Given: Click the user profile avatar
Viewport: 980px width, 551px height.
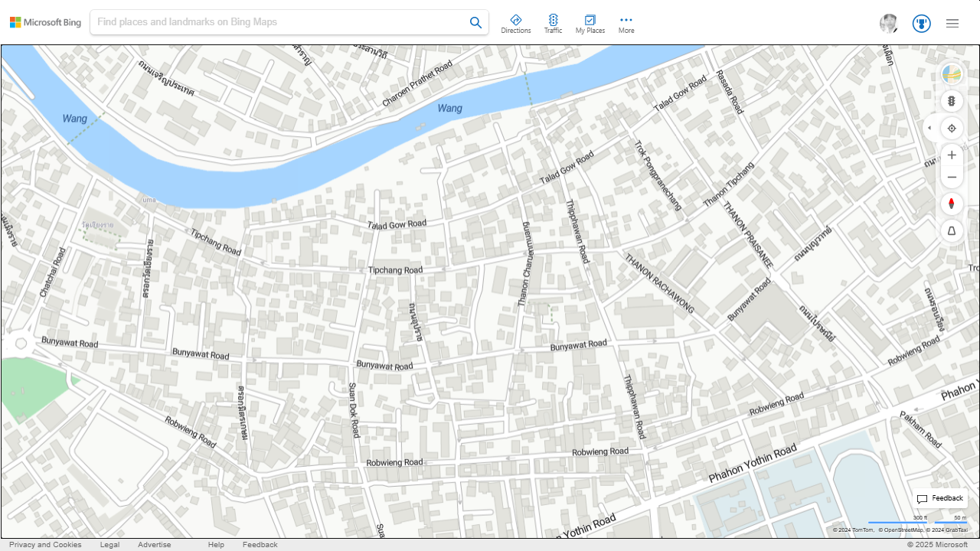Looking at the screenshot, I should click(x=888, y=24).
